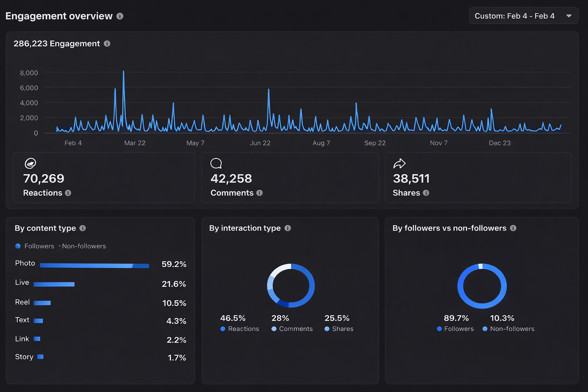Click the info icon next to By interaction type
Viewport: 588px width, 392px height.
[287, 228]
